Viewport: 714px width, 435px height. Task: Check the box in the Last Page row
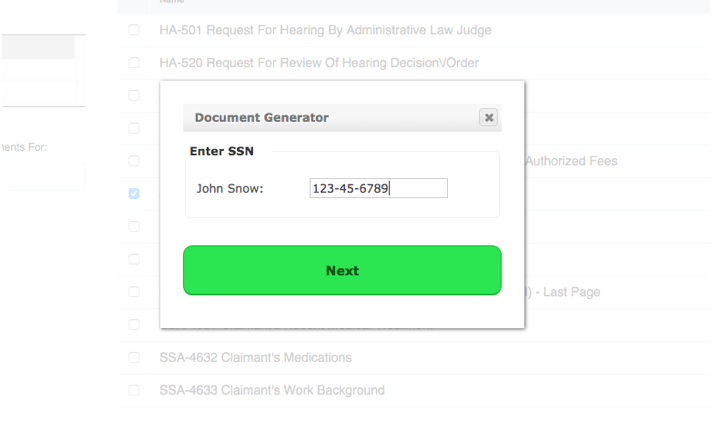point(134,292)
